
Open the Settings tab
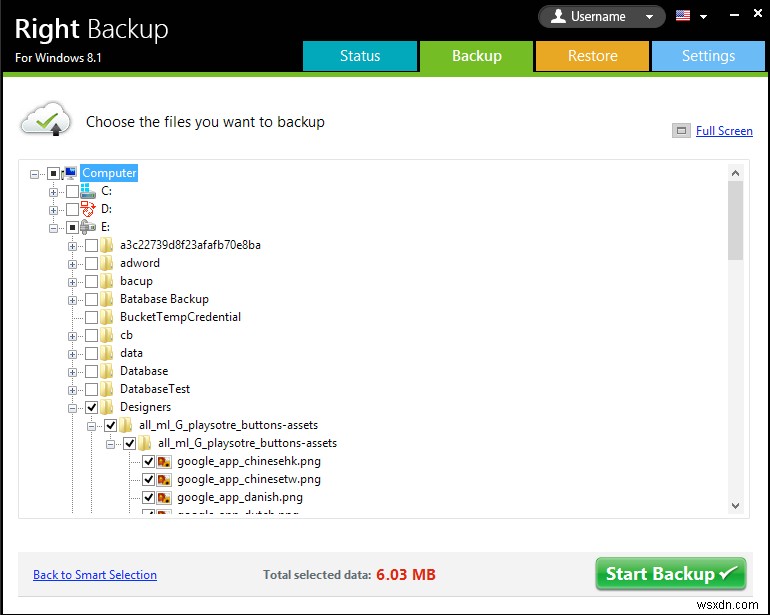pyautogui.click(x=708, y=56)
